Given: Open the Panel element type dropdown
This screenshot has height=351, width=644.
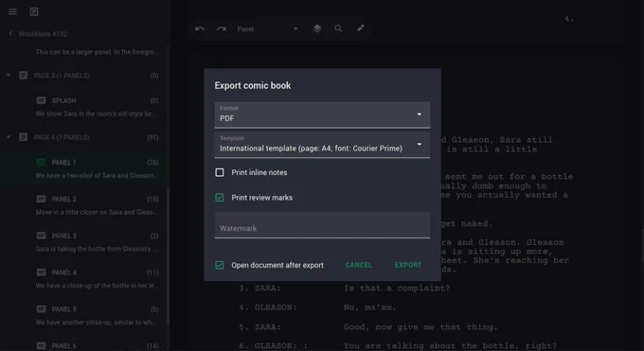Looking at the screenshot, I should (267, 28).
